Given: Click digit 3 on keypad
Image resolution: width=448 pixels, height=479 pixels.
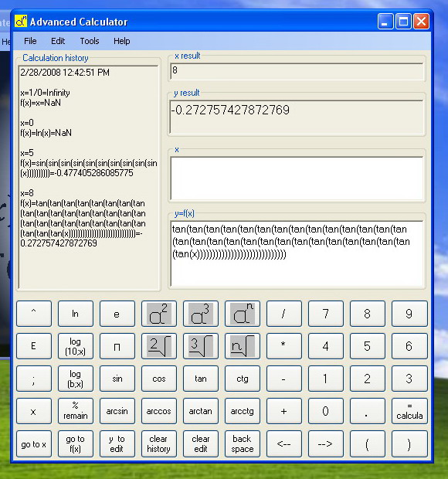Looking at the screenshot, I should (409, 379).
